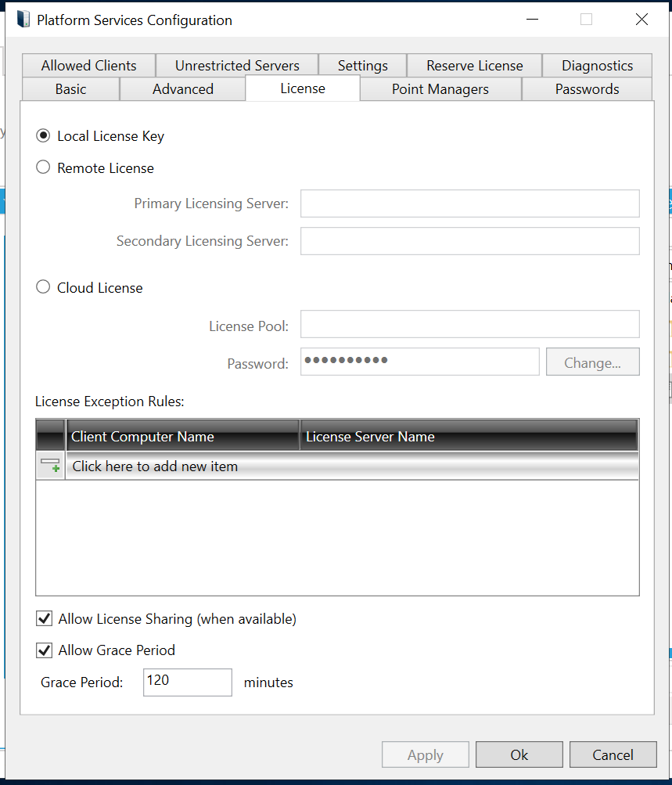This screenshot has width=672, height=785.
Task: Click the Grace Period minutes field
Action: coord(188,682)
